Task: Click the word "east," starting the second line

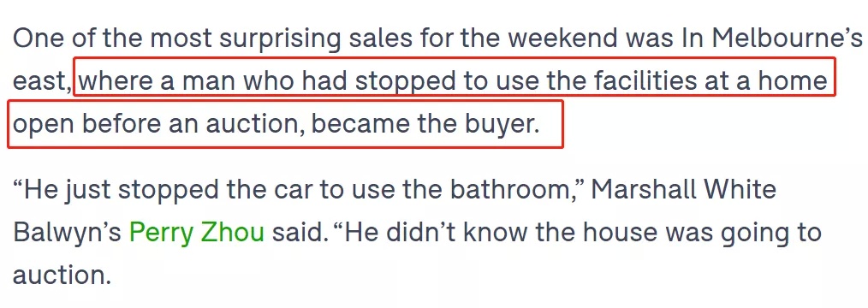Action: [42, 82]
